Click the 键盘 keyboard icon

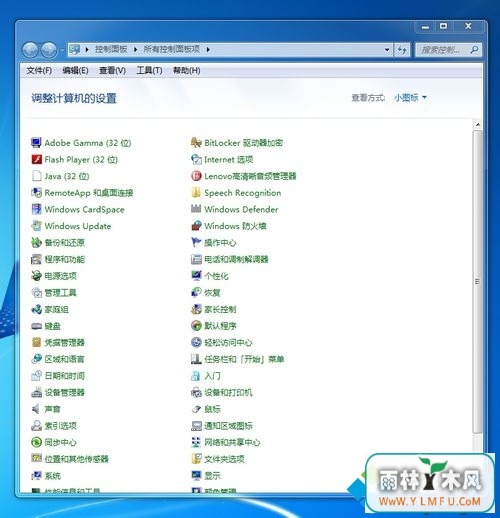point(36,326)
